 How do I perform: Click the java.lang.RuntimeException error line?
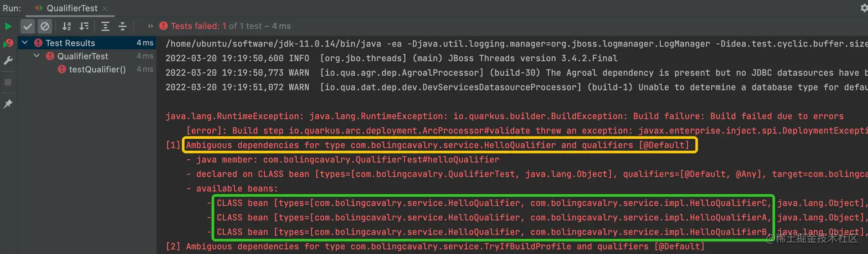(x=505, y=116)
